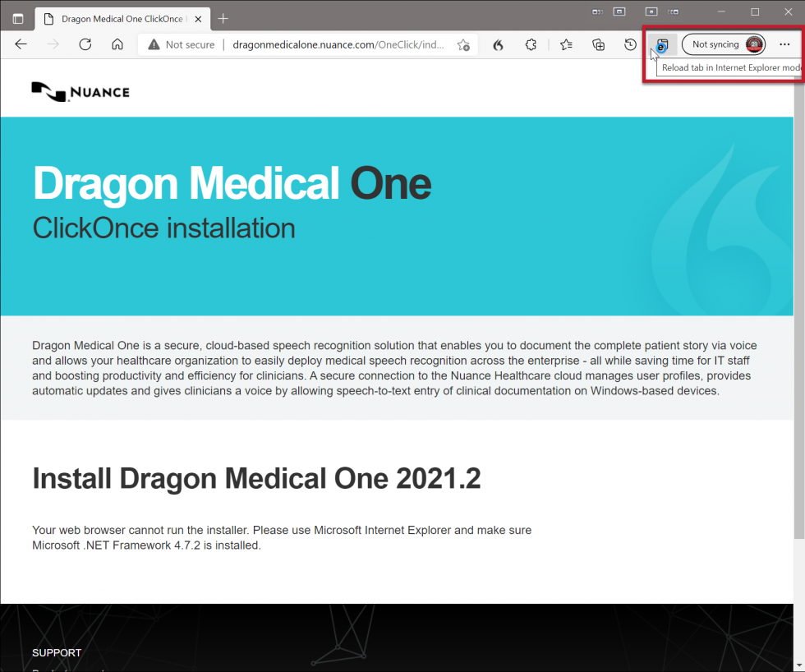The width and height of the screenshot is (805, 672).
Task: Navigate to the browser Home page
Action: (115, 44)
